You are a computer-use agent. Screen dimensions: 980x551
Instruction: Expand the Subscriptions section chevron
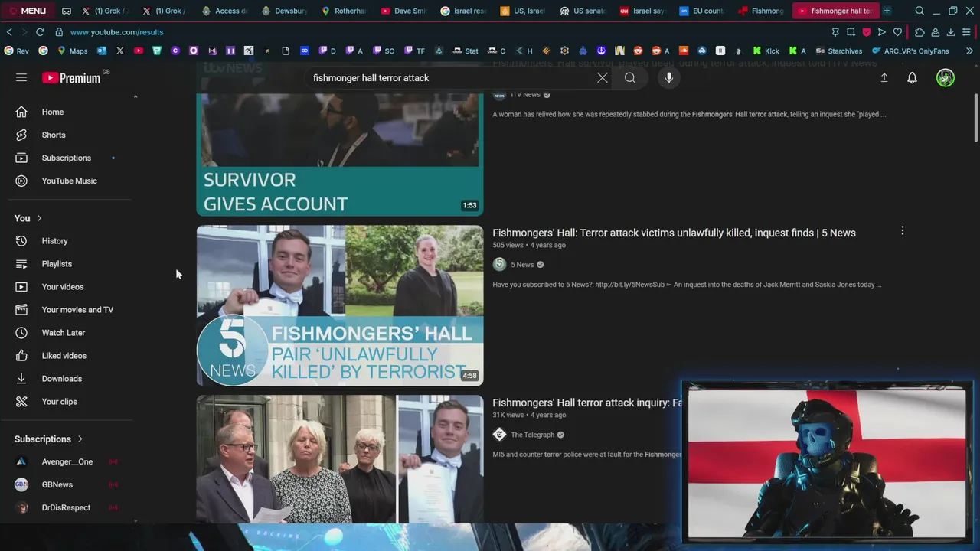coord(80,439)
